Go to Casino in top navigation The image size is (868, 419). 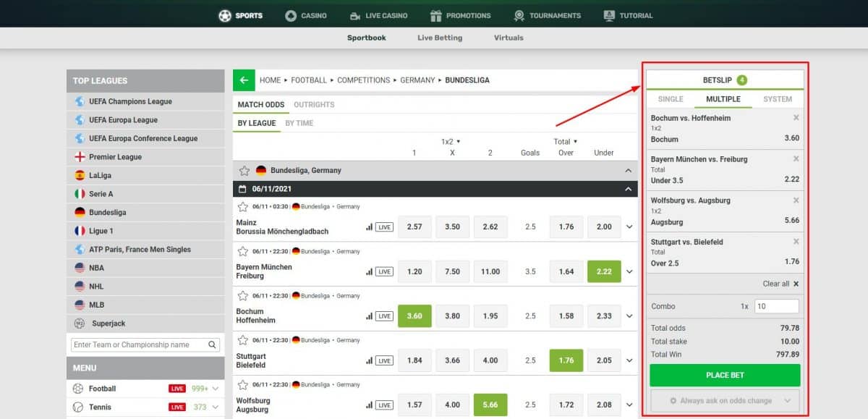coord(306,15)
